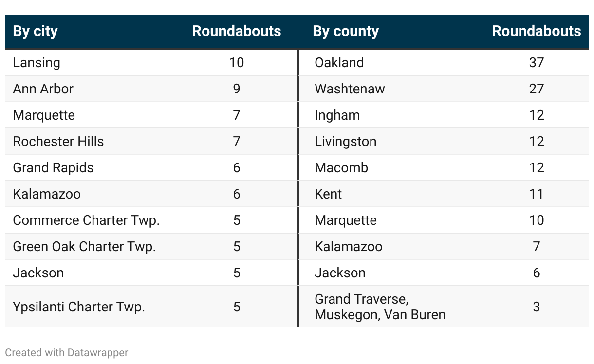
Task: Open the Created with Datawrapper link
Action: (x=66, y=353)
